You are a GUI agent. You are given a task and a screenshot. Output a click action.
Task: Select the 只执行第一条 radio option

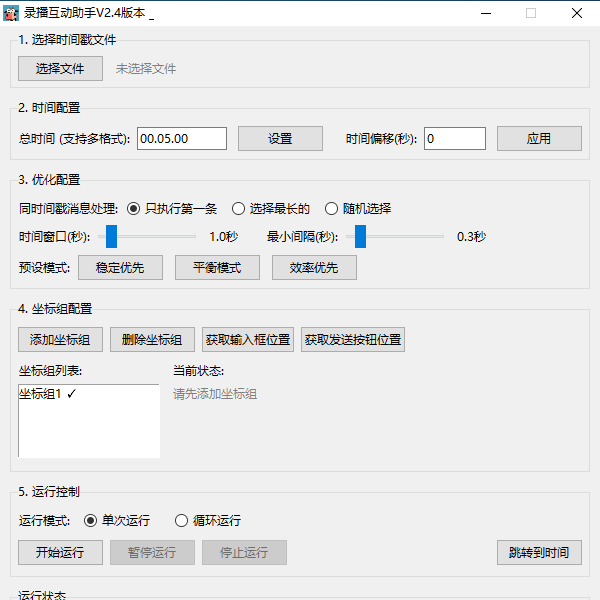coord(133,209)
